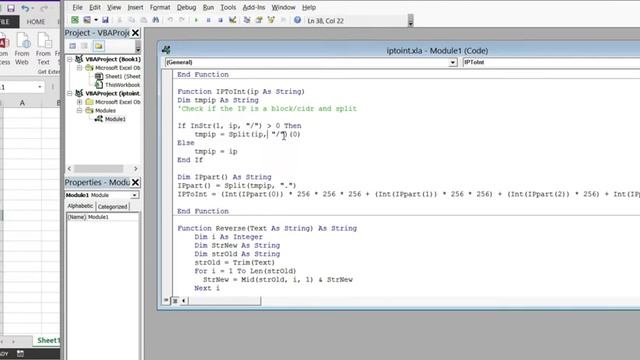Image resolution: width=640 pixels, height=360 pixels.
Task: Save the VBA project with the toolbar disk icon
Action: (x=105, y=20)
